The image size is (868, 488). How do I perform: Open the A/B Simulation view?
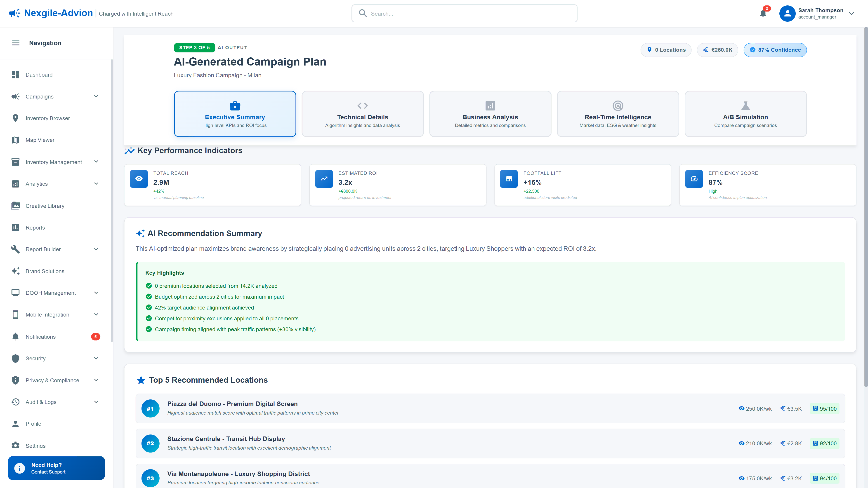745,113
